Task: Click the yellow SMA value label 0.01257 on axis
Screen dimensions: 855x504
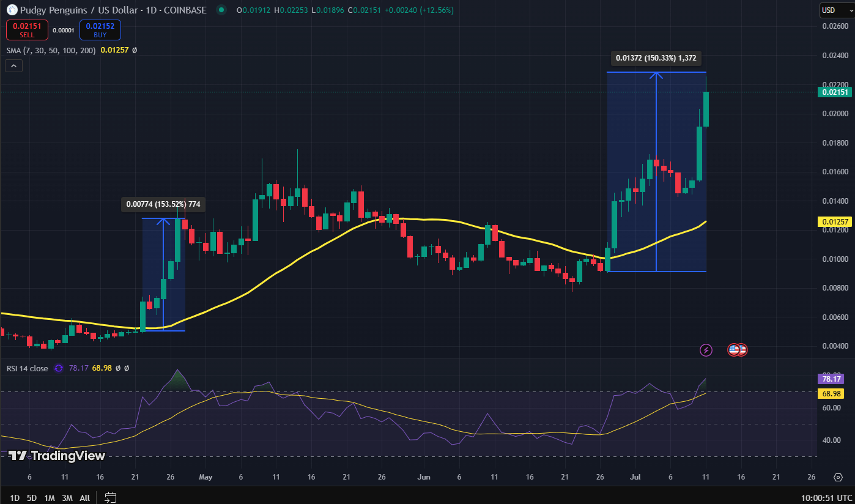Action: [834, 221]
